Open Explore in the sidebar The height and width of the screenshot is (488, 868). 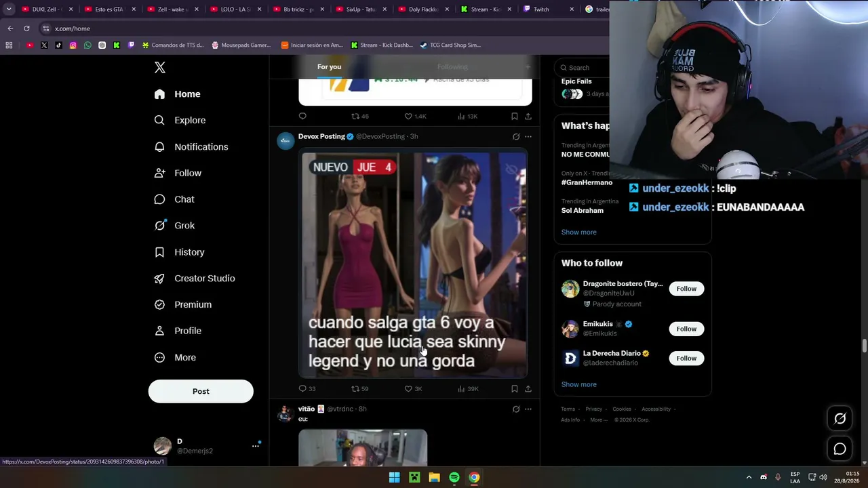180,120
